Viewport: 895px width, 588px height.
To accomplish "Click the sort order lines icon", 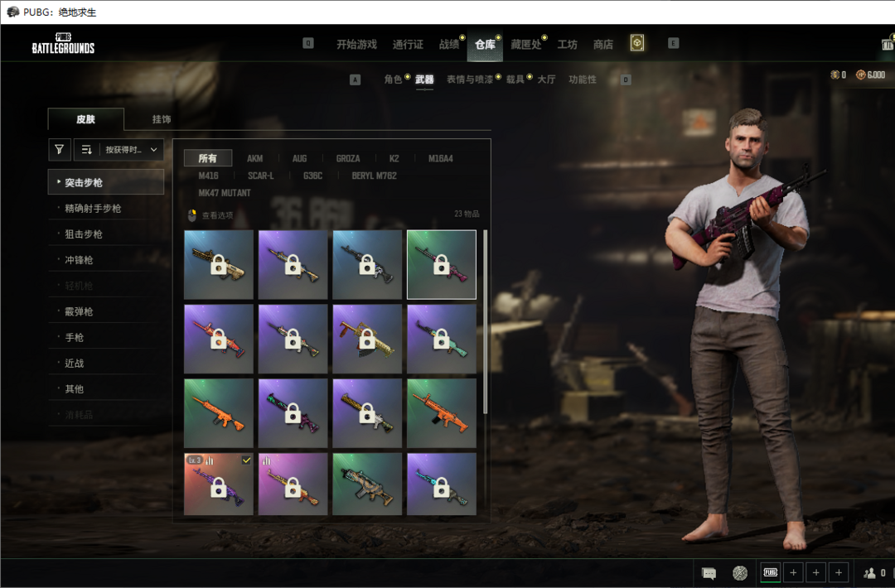I will pos(87,149).
